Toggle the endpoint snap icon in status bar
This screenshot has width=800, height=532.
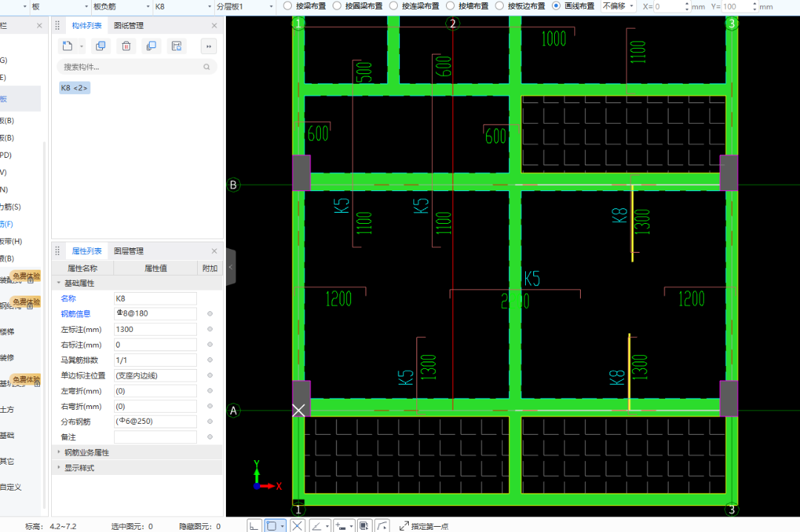pyautogui.click(x=271, y=525)
